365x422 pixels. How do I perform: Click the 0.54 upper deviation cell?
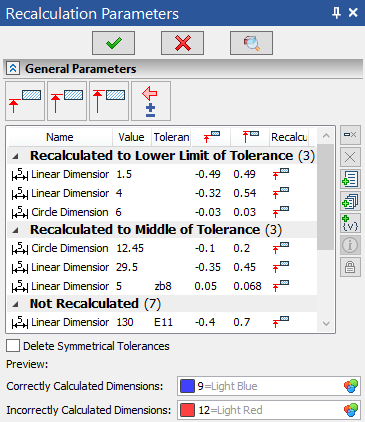(245, 193)
